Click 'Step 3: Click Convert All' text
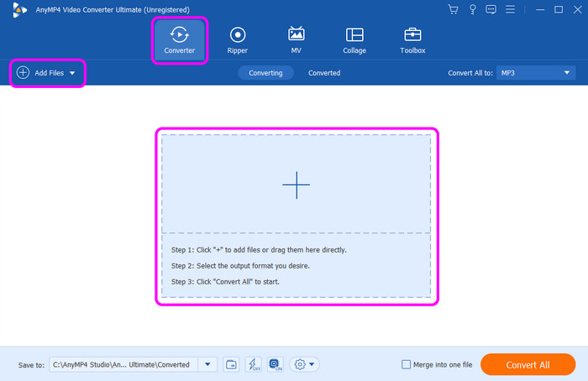Image resolution: width=588 pixels, height=381 pixels. 225,282
